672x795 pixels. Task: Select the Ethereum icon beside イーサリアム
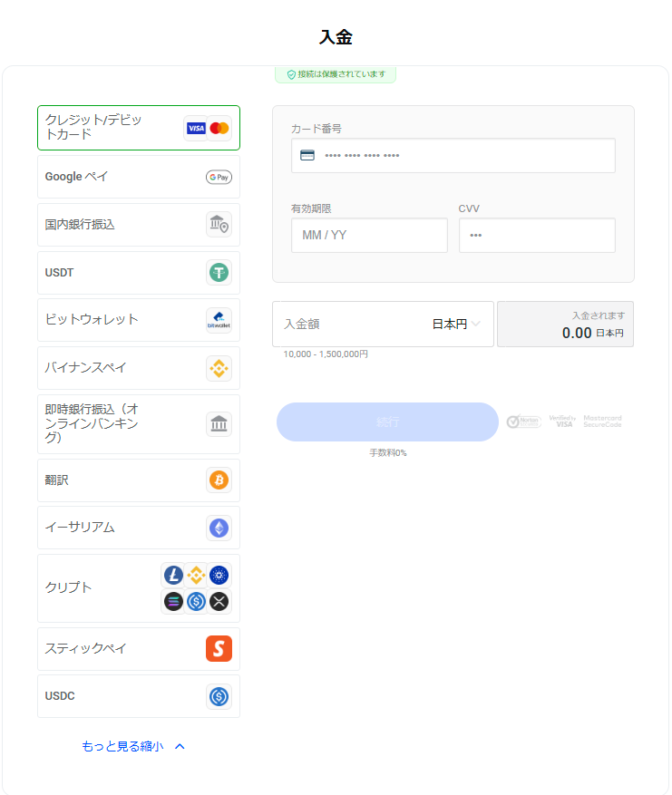pos(218,527)
